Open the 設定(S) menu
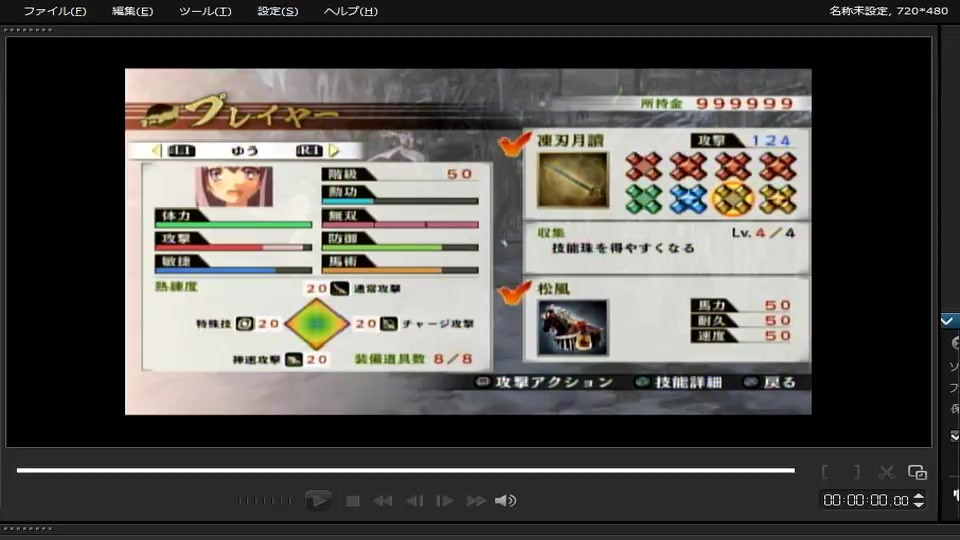The image size is (960, 540). [277, 11]
